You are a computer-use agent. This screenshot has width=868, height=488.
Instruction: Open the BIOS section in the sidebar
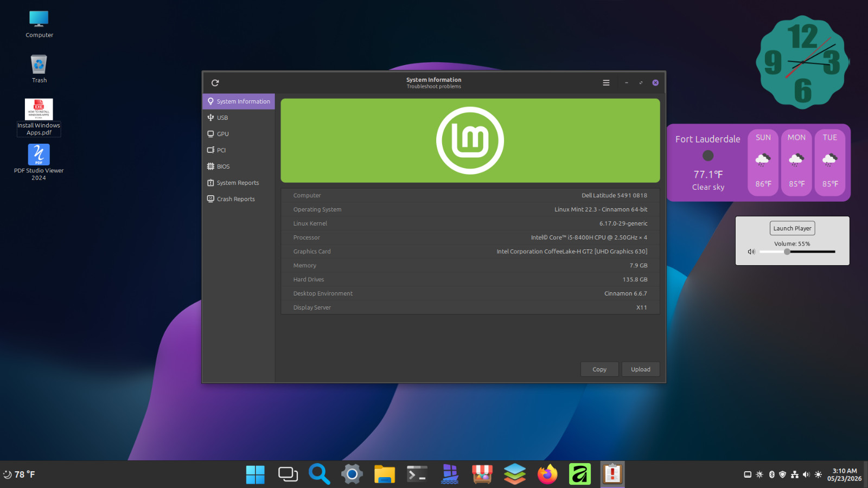pos(239,166)
